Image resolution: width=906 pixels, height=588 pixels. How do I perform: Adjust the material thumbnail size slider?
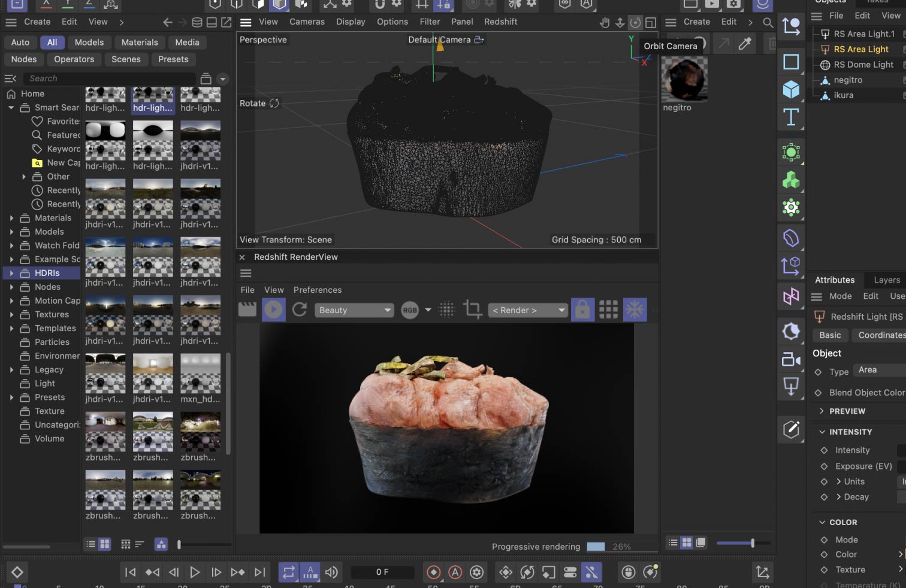[752, 543]
